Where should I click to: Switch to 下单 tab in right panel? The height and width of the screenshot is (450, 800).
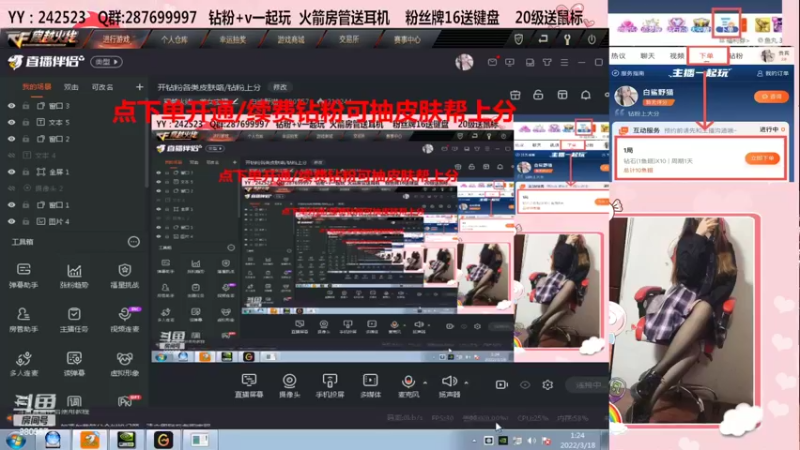tap(707, 56)
